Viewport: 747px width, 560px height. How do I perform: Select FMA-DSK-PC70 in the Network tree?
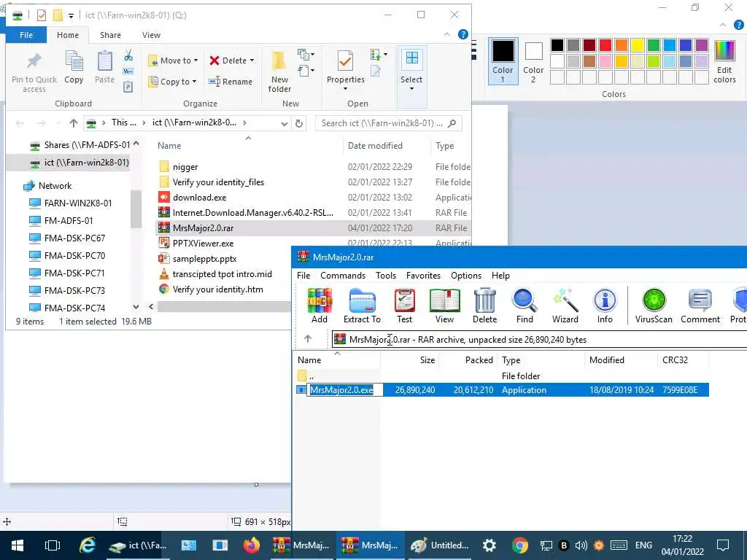pos(74,255)
